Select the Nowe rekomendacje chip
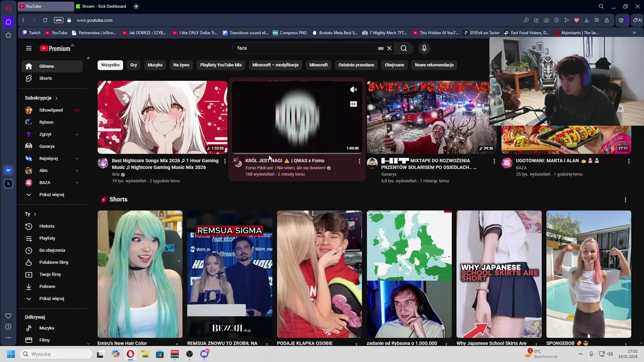644x362 pixels. click(x=434, y=65)
